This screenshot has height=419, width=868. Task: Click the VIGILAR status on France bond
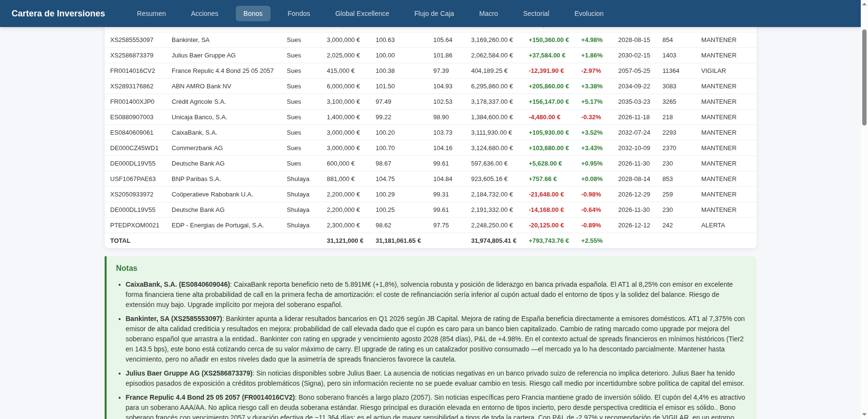point(713,71)
